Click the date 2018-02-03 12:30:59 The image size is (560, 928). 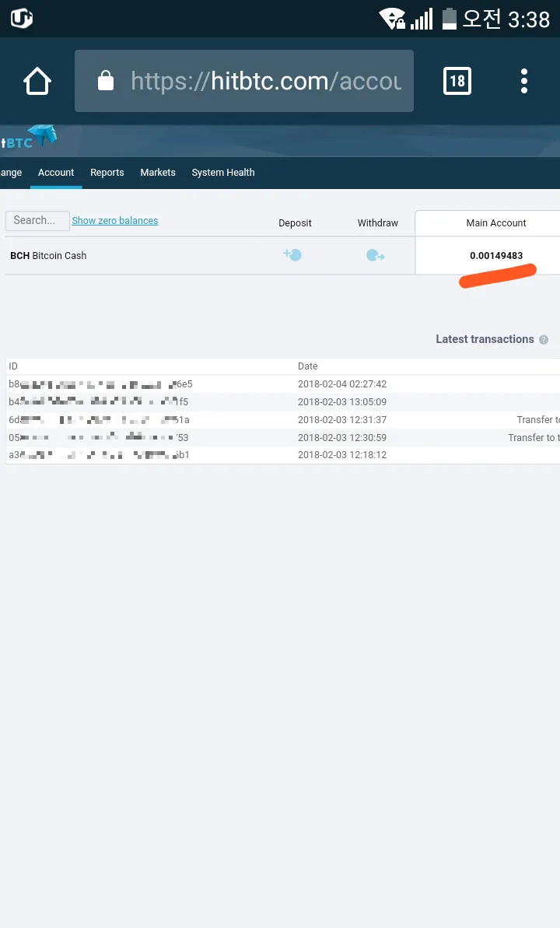click(342, 437)
